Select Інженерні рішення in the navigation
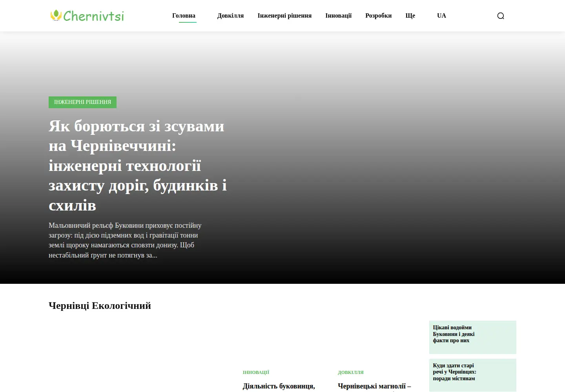Image resolution: width=565 pixels, height=392 pixels. [x=284, y=16]
